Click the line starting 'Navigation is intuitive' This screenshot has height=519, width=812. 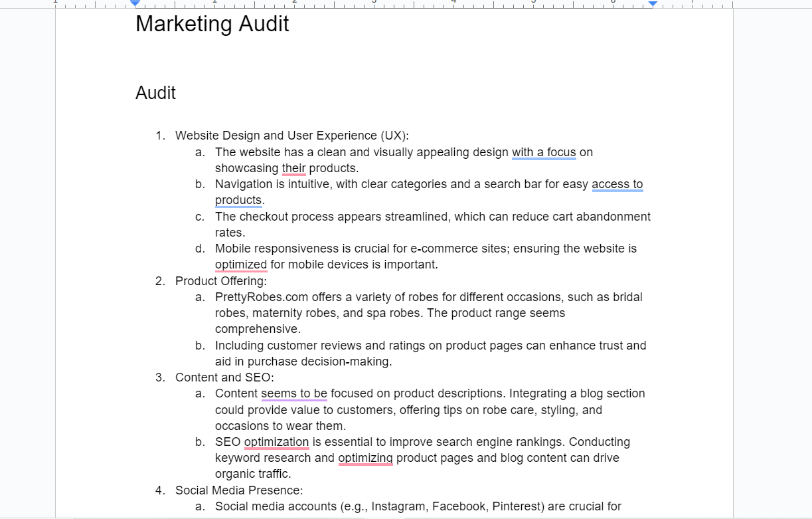point(429,184)
